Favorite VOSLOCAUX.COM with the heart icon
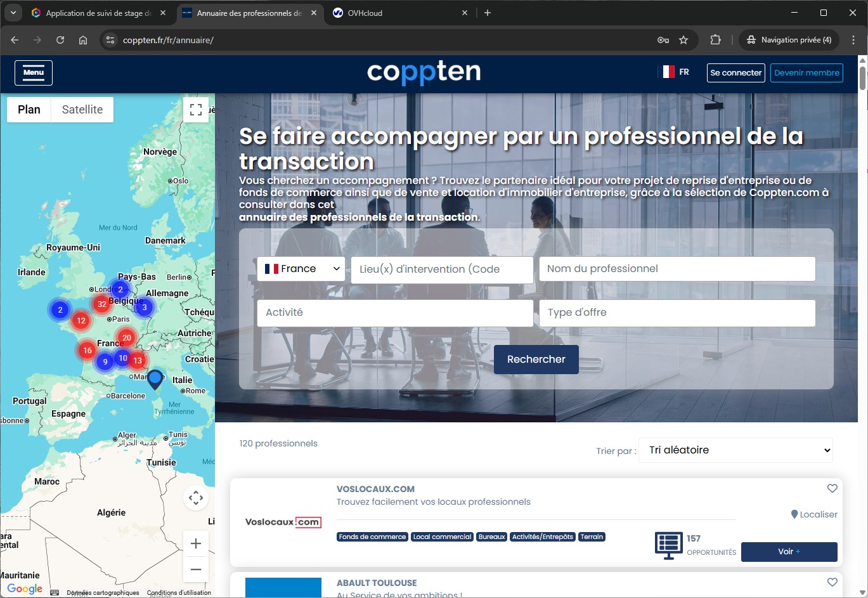 (x=832, y=488)
